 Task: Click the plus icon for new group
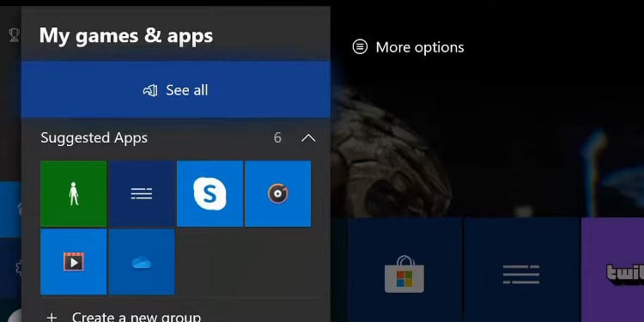52,317
